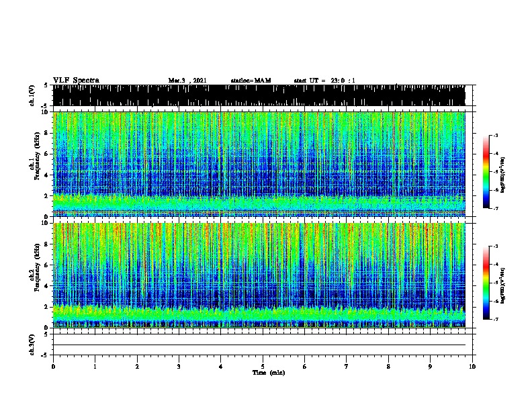Click the "VLF Spectra" title text

tap(76, 81)
